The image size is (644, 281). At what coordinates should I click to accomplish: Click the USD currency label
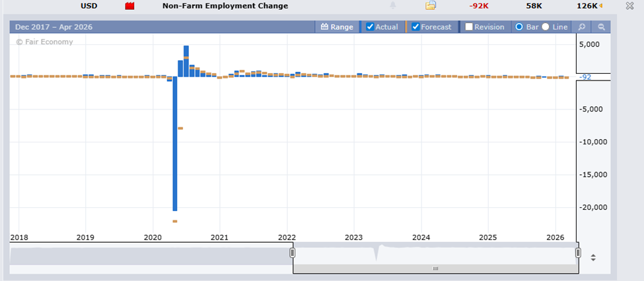(x=89, y=6)
